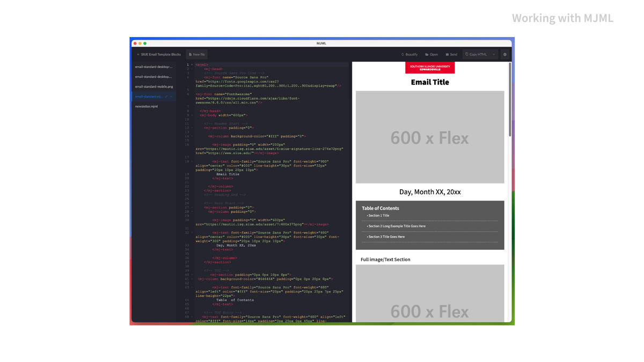Screen dimensions: 644x362
Task: Select email-standard-mobile.png in the sidebar
Action: click(x=154, y=86)
